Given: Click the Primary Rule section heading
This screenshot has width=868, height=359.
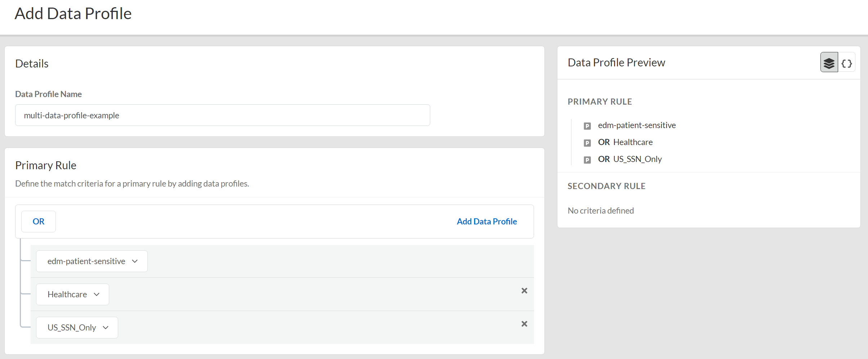Looking at the screenshot, I should point(46,165).
